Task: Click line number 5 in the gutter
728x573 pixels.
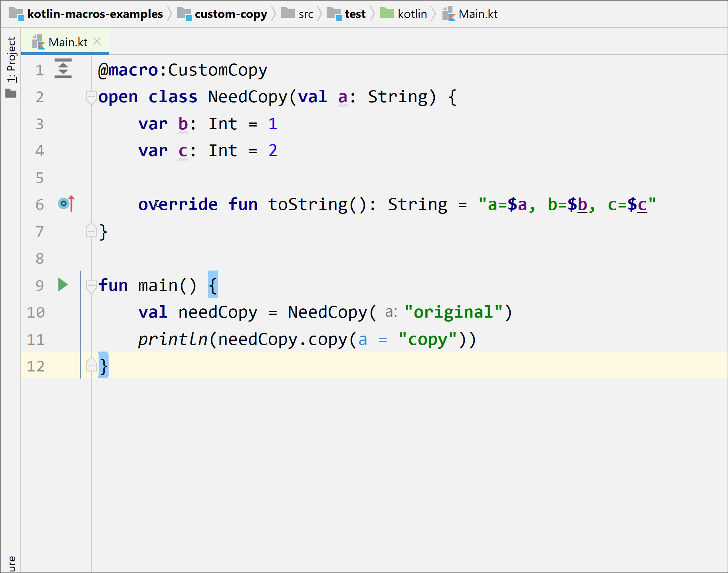Action: coord(40,178)
